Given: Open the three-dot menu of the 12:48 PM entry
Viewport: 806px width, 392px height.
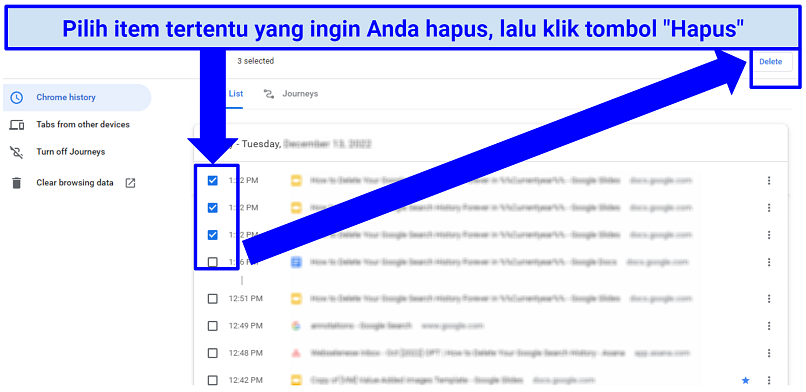Looking at the screenshot, I should tap(769, 353).
